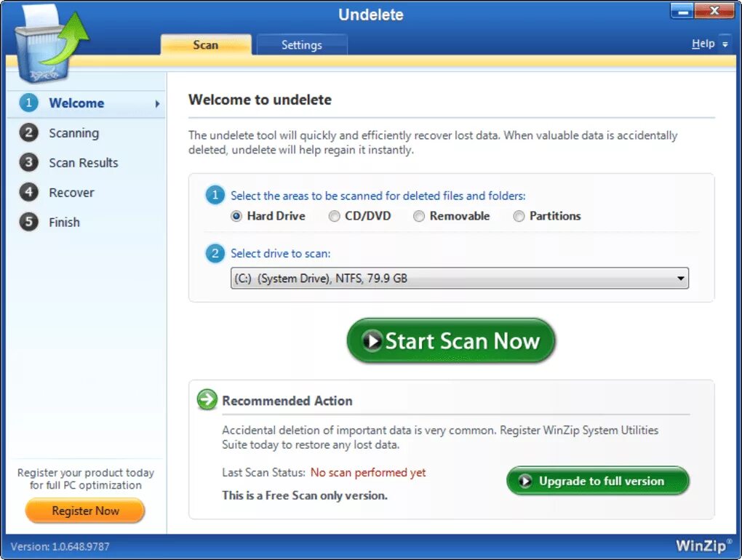The image size is (742, 560).
Task: Click the Undelete window title
Action: (x=371, y=15)
